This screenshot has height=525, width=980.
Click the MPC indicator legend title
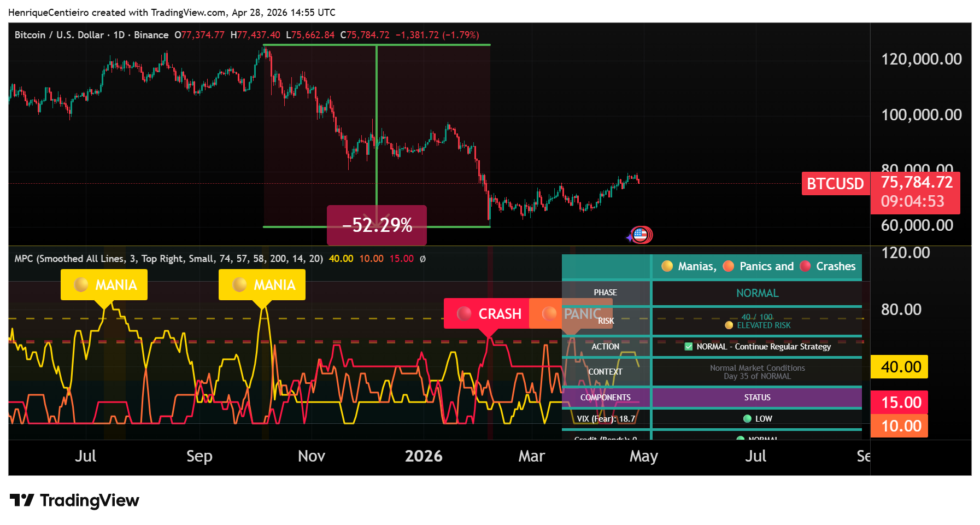click(168, 259)
